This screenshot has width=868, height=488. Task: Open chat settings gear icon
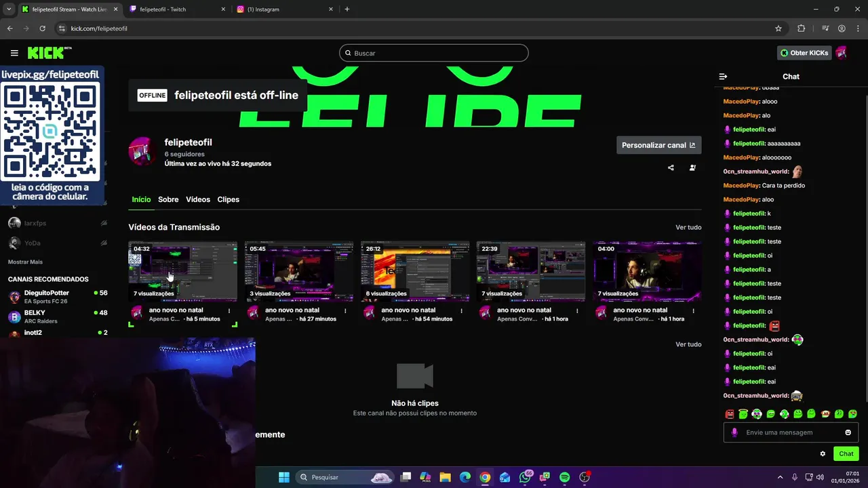click(x=823, y=453)
